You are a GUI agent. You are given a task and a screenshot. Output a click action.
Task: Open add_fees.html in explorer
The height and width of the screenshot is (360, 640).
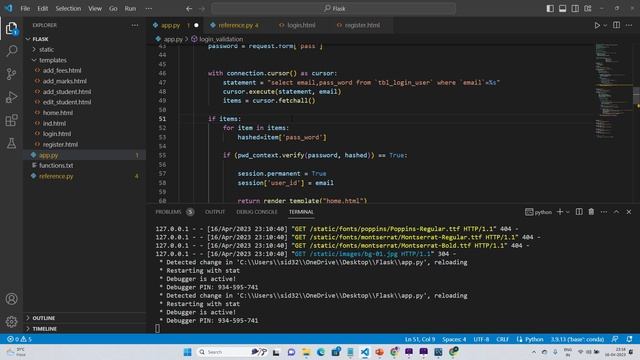[x=62, y=71]
